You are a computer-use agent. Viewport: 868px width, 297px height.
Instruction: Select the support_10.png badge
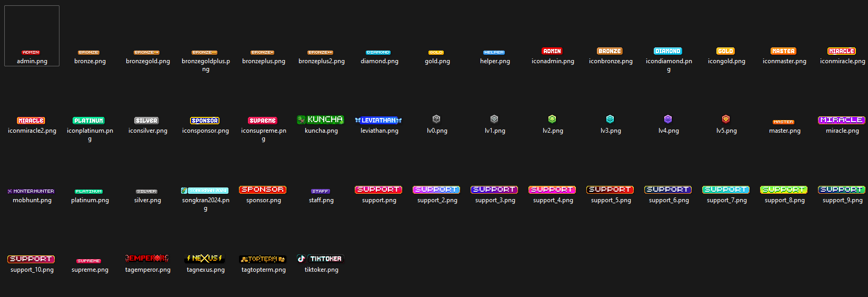point(31,259)
